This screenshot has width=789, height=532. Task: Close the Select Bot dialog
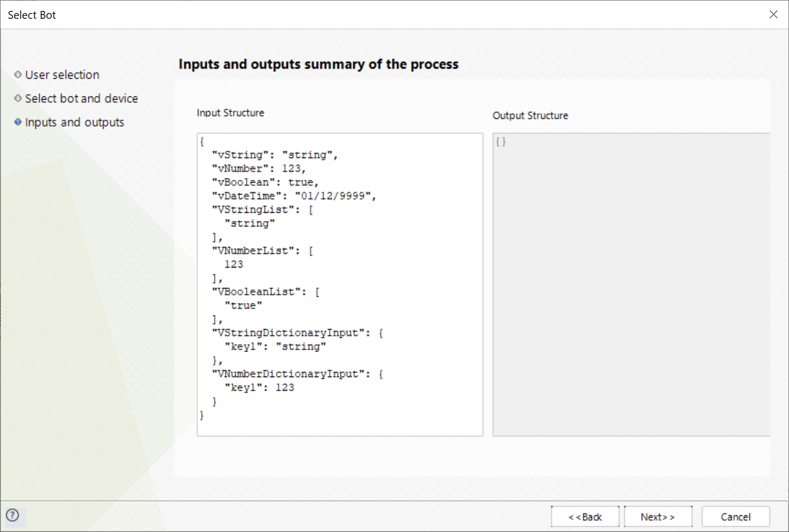(773, 15)
